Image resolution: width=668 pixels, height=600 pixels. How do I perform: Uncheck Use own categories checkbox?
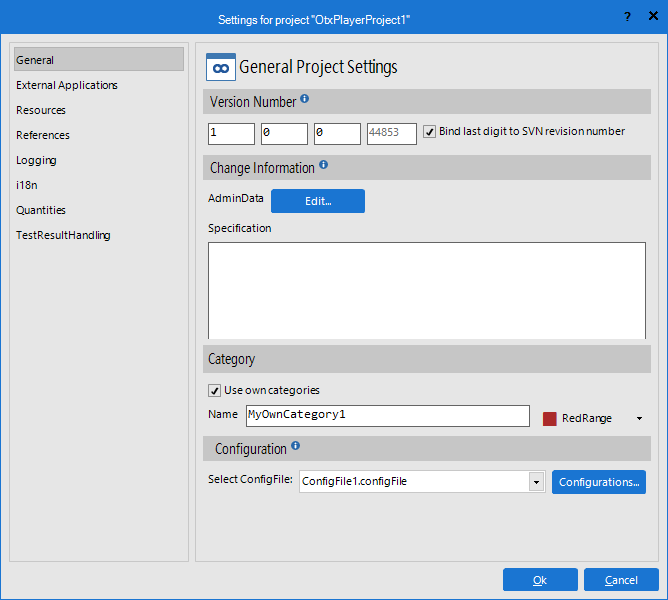214,390
